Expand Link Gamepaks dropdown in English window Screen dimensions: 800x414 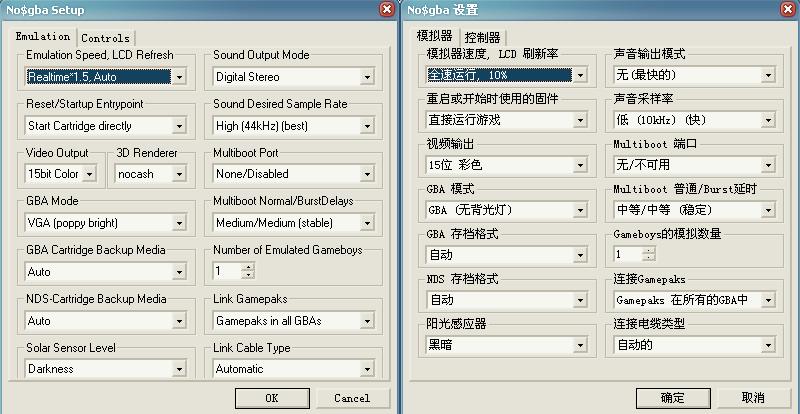[366, 321]
